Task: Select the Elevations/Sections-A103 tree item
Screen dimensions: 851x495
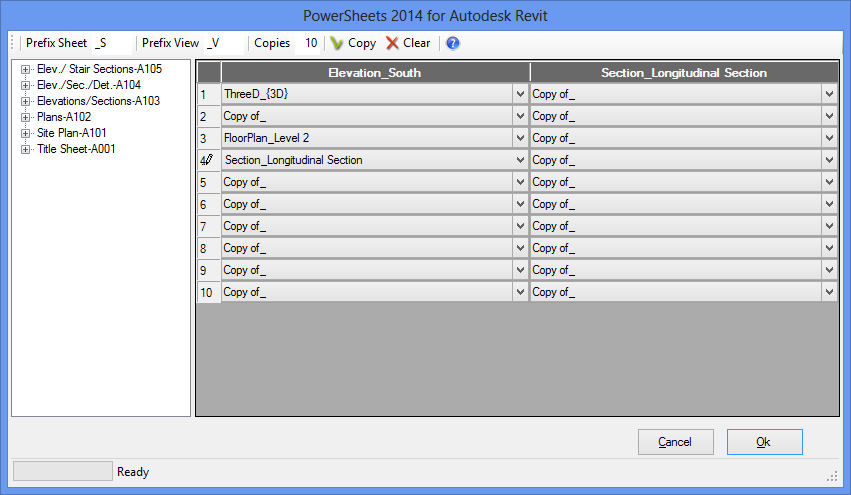Action: (x=98, y=101)
